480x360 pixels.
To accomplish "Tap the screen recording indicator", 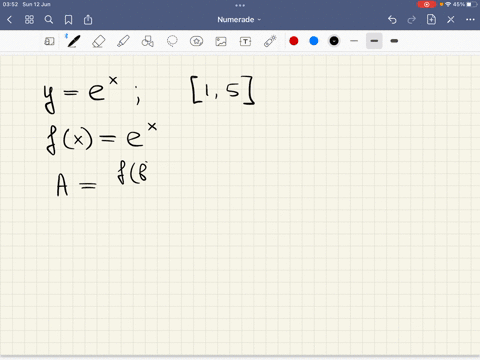I will [426, 4].
